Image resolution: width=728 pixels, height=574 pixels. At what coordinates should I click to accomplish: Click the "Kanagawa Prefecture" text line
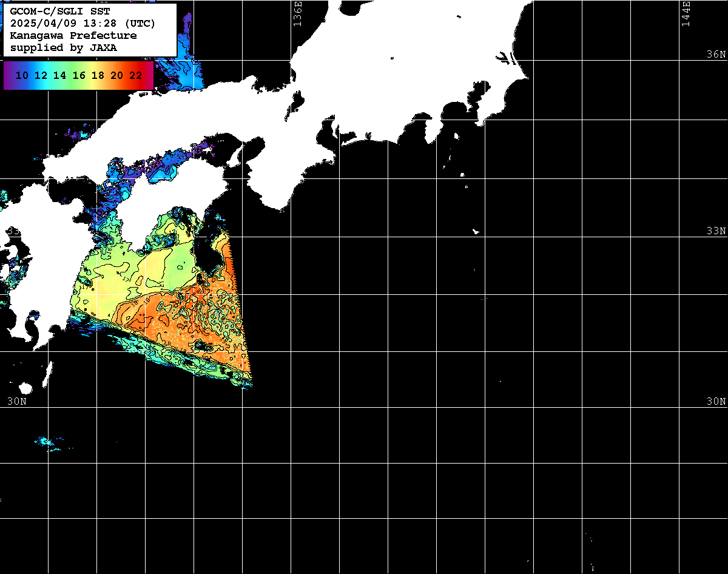click(73, 36)
